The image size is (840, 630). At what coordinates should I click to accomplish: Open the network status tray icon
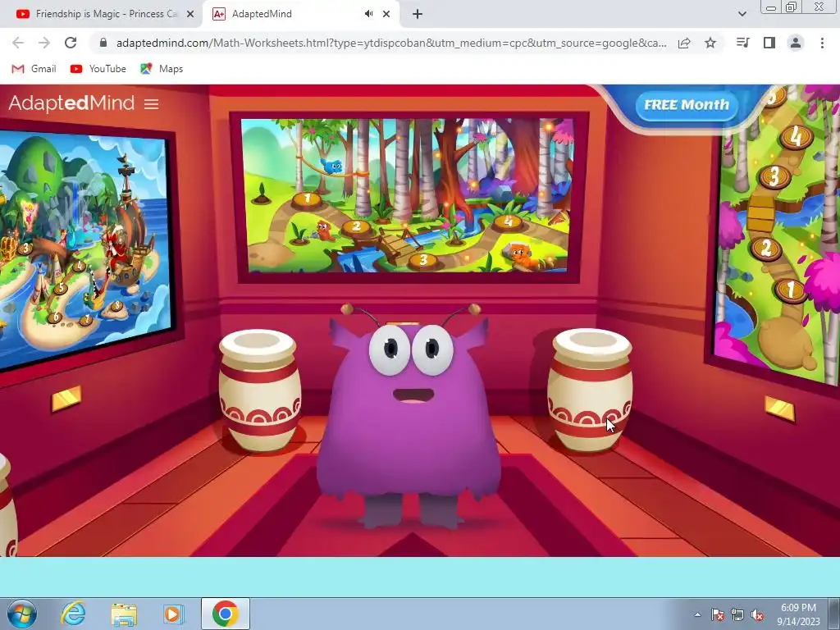(x=737, y=614)
